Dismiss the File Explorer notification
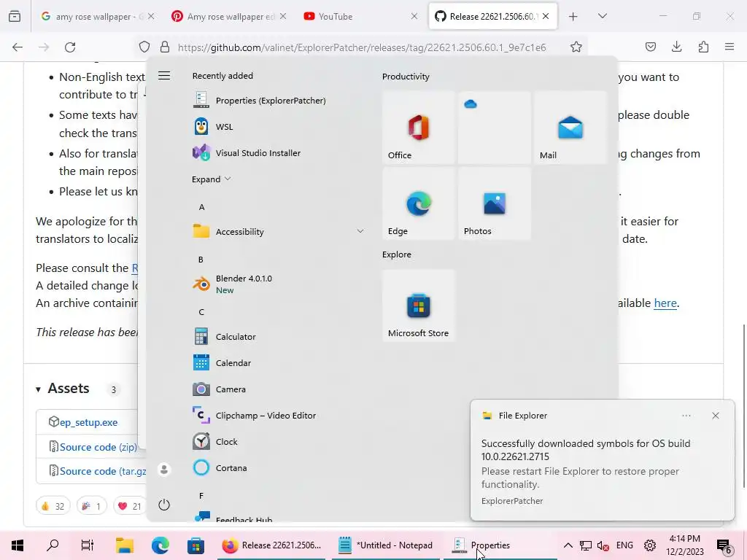Viewport: 747px width, 560px height. (715, 416)
